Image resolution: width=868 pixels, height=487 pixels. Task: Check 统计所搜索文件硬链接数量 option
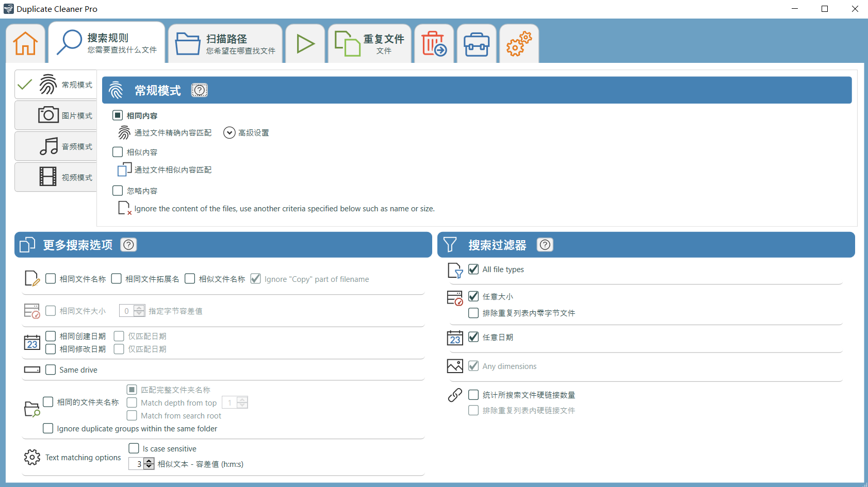(473, 395)
